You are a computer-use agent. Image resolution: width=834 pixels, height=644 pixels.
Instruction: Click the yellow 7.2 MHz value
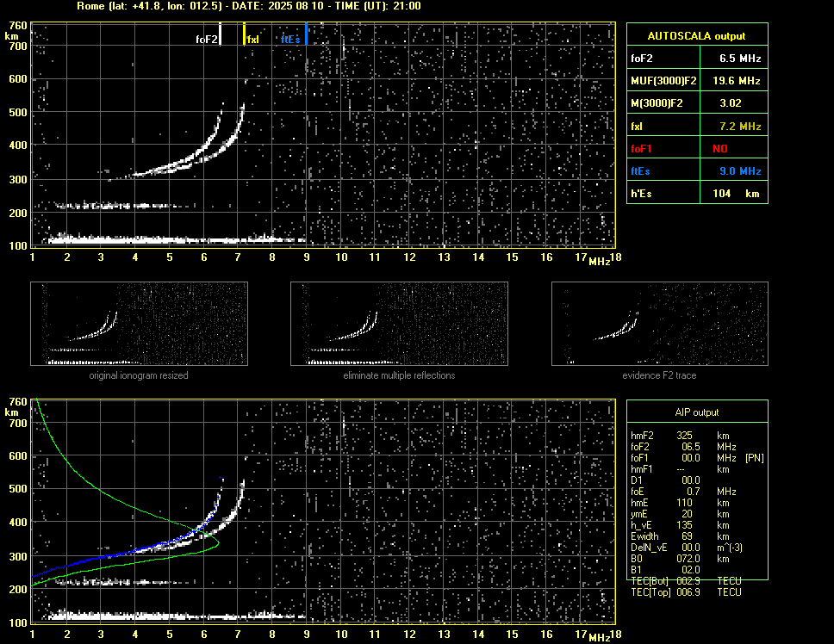coord(735,126)
